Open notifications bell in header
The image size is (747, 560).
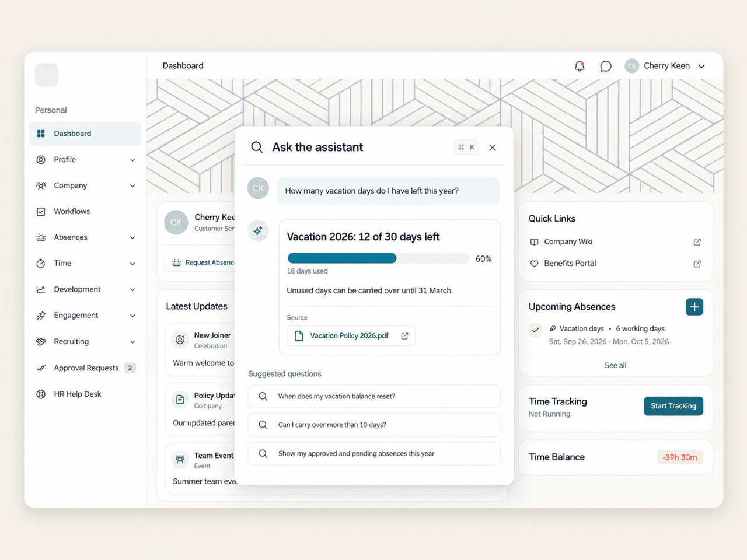(x=580, y=66)
